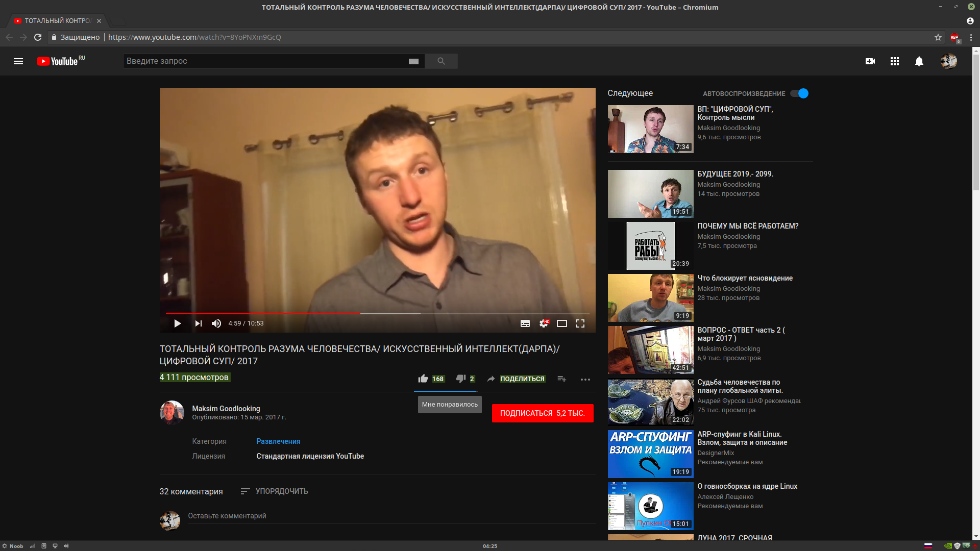Image resolution: width=980 pixels, height=551 pixels.
Task: Click the channel avatar of Maksim Goodlooking
Action: coord(172,413)
